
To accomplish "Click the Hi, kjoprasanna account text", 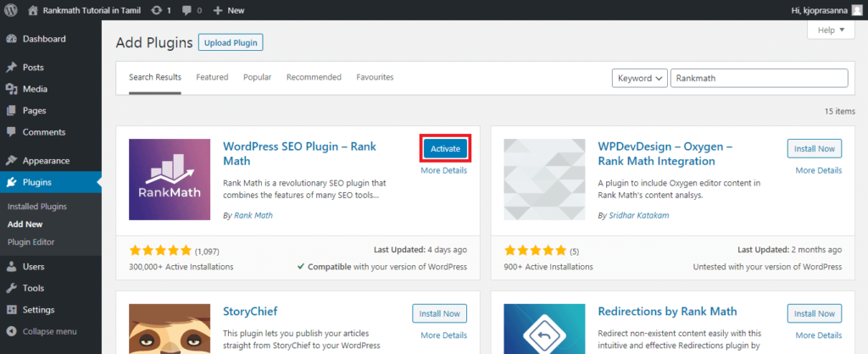I will coord(821,10).
